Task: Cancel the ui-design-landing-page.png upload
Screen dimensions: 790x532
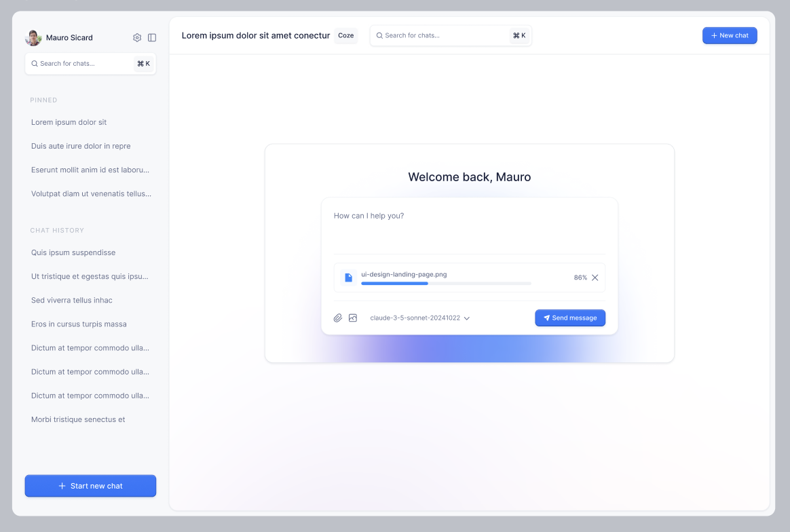Action: click(595, 278)
